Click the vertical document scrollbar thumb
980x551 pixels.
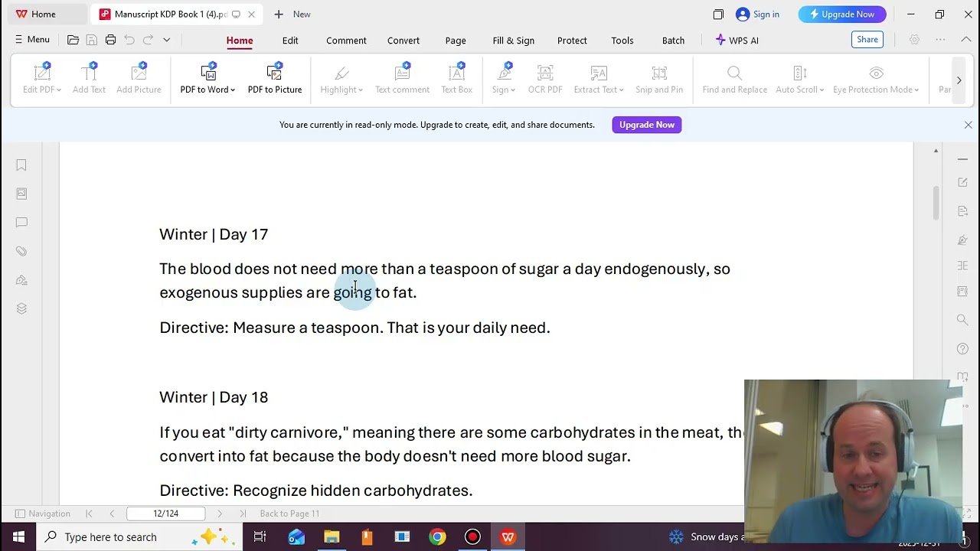click(936, 203)
